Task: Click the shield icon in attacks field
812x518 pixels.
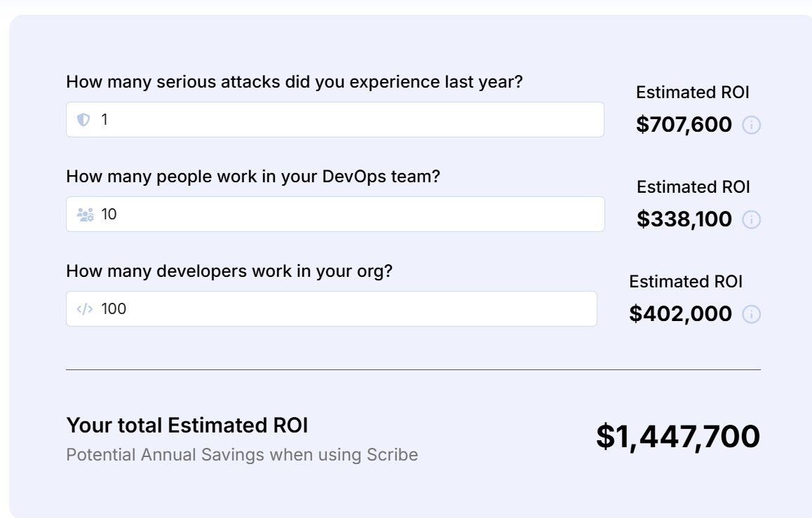Action: tap(83, 120)
